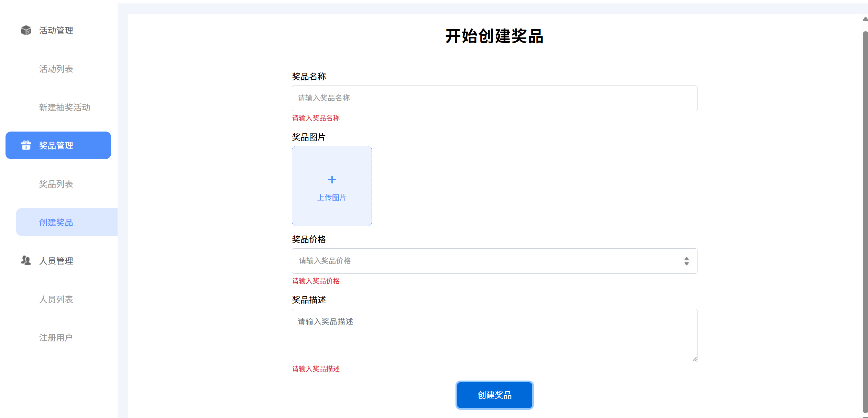Viewport: 868px width, 418px height.
Task: Go to 新建抽奖活动 menu item
Action: (65, 108)
